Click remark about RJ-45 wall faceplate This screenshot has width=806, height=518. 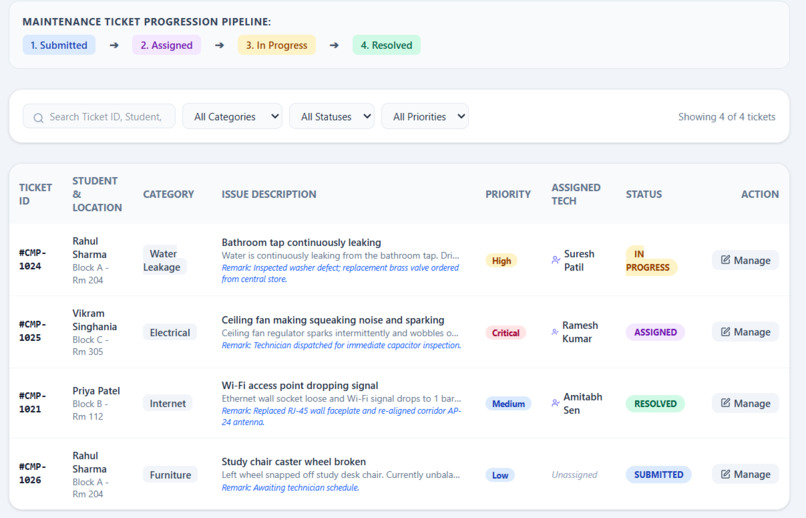click(x=341, y=416)
